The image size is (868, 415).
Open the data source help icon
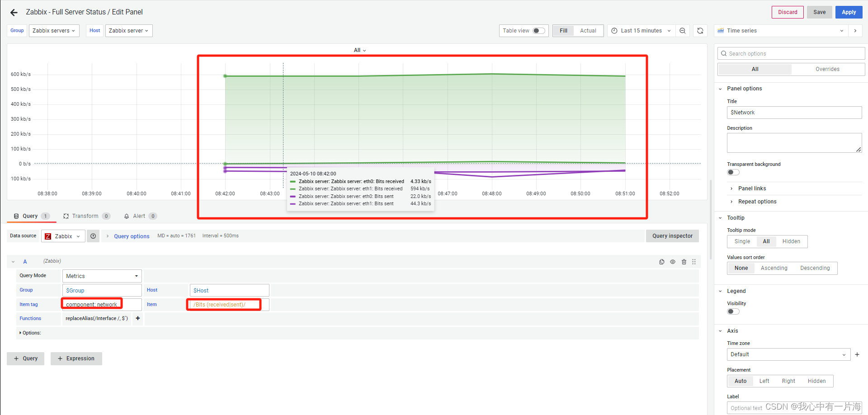[93, 236]
